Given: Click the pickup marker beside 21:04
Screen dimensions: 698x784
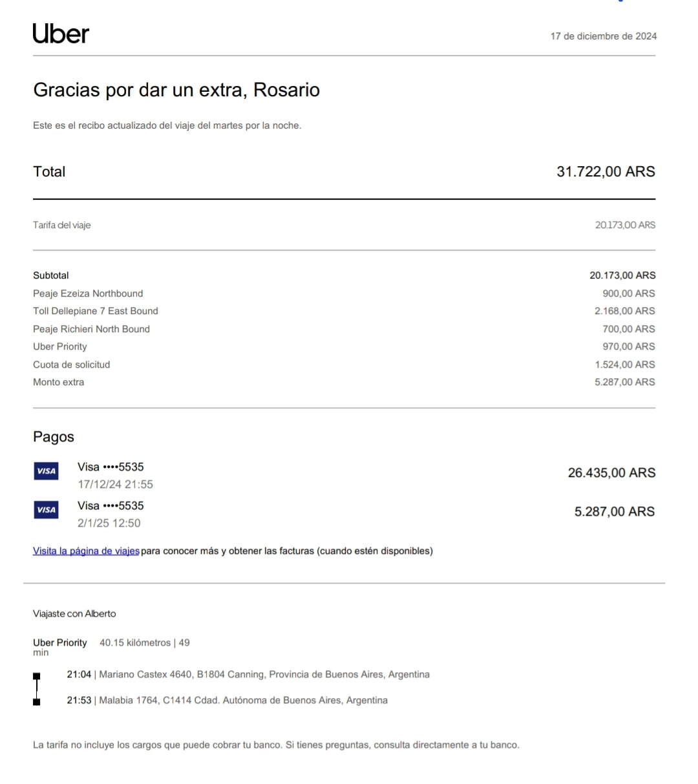Looking at the screenshot, I should tap(37, 676).
